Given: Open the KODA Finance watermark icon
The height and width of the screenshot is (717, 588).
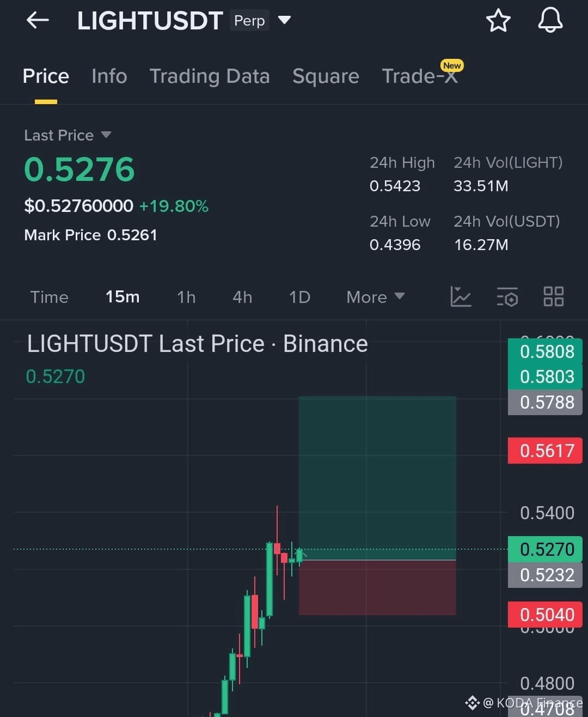Looking at the screenshot, I should (471, 703).
